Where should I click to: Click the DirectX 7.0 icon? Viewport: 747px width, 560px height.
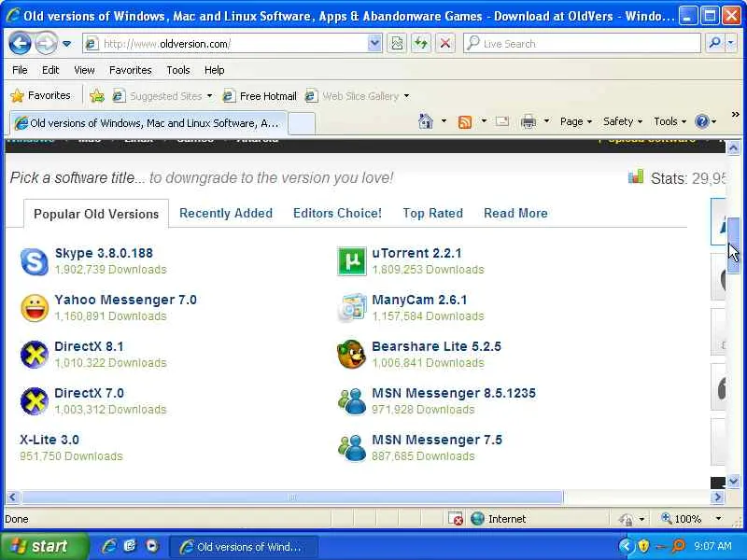(35, 401)
